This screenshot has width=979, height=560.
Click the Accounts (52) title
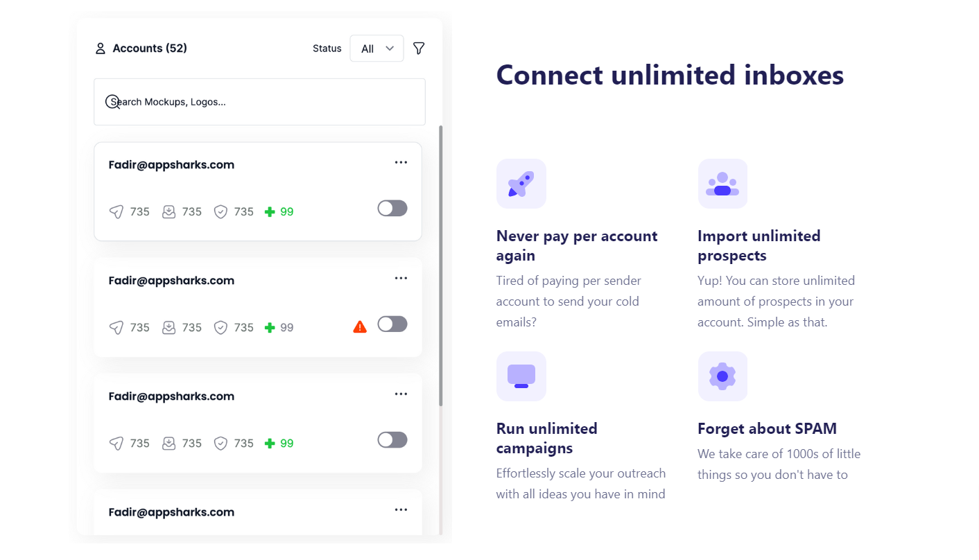point(150,49)
